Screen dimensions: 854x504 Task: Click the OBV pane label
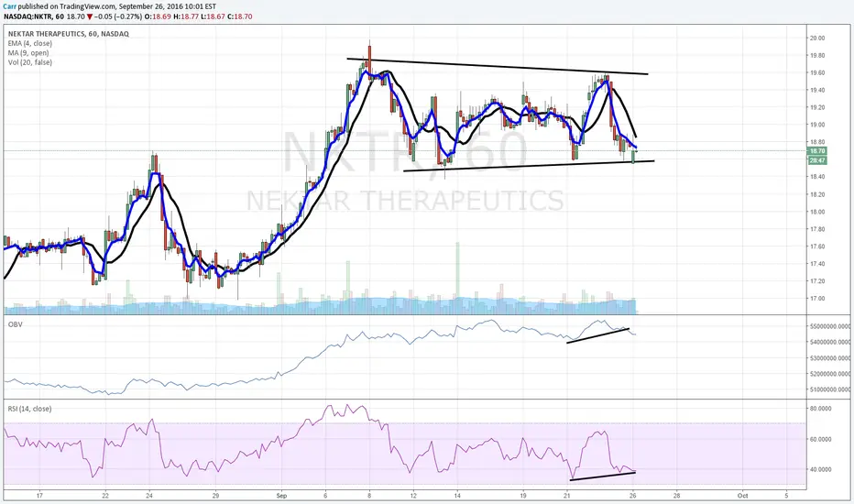tap(15, 324)
